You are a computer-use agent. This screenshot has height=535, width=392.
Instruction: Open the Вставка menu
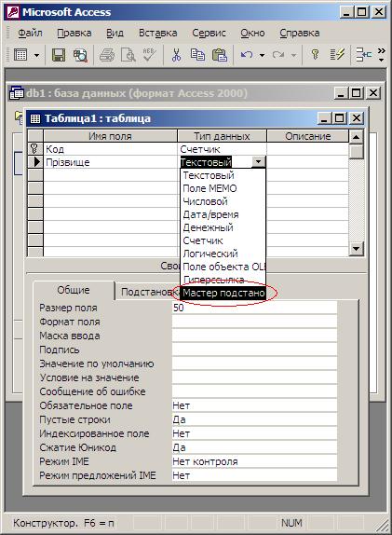157,33
